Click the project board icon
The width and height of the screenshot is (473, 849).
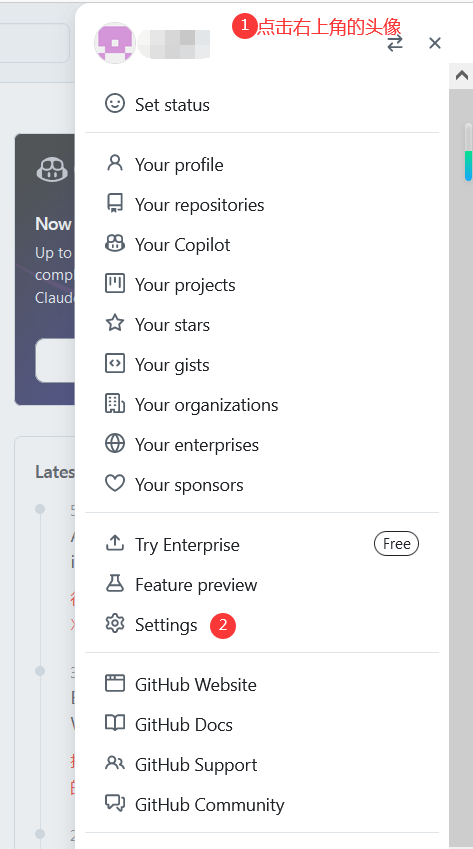115,284
